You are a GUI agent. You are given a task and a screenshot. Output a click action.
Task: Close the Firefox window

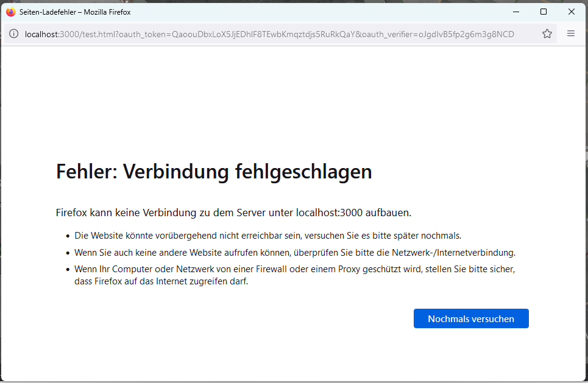click(x=571, y=12)
